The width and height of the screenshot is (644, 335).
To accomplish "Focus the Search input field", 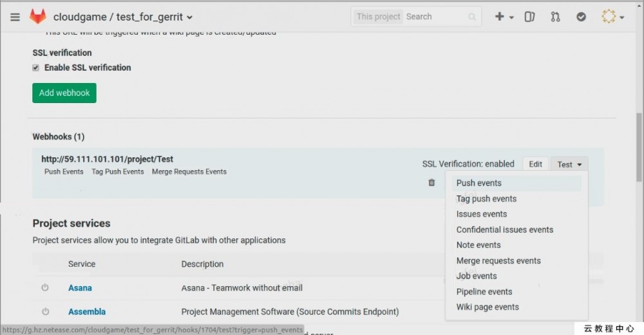I will coord(435,17).
